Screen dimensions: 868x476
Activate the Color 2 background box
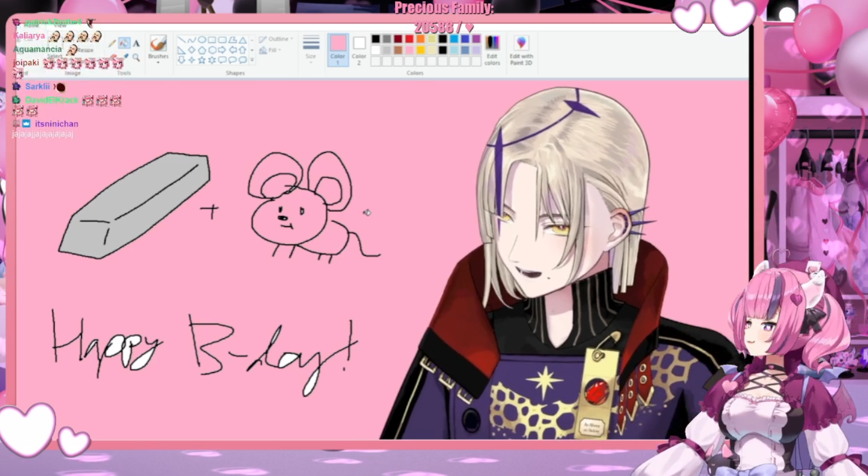click(x=359, y=50)
